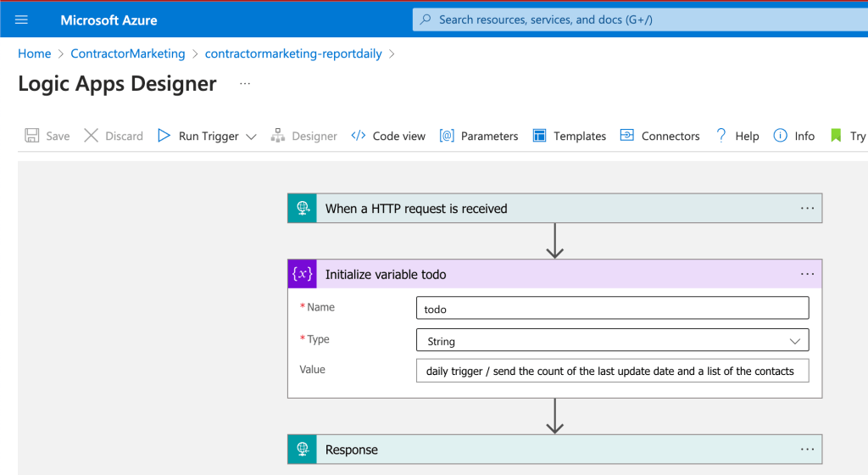Open the Azure portal hamburger menu
This screenshot has width=868, height=475.
(21, 20)
